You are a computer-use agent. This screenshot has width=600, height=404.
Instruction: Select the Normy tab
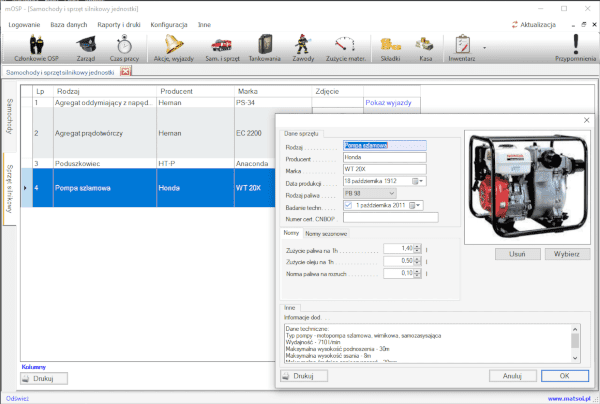[x=291, y=233]
